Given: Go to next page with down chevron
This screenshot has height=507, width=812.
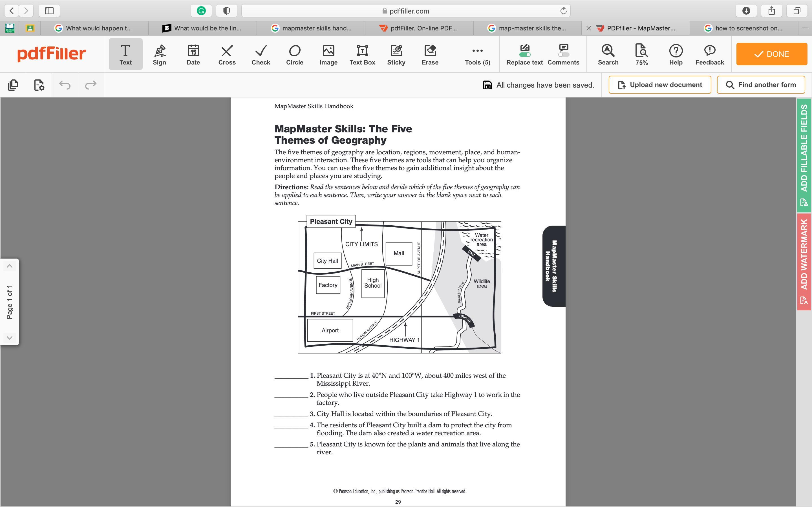Looking at the screenshot, I should 10,338.
